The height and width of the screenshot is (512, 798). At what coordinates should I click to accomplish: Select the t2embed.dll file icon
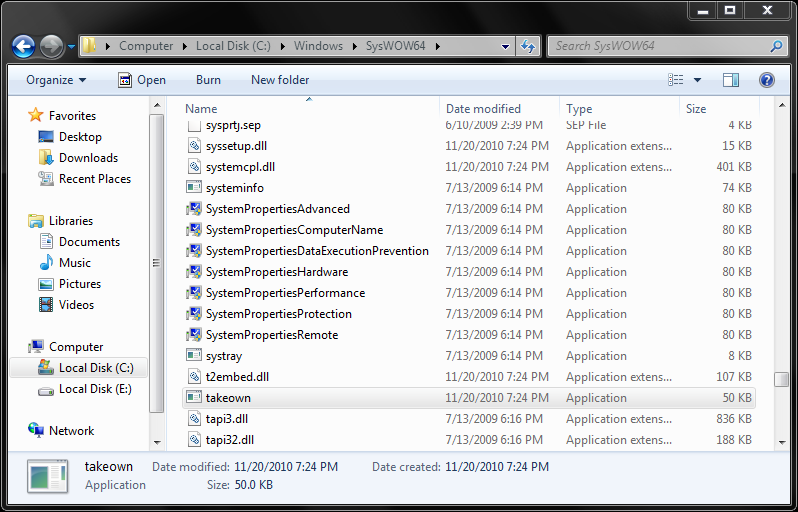[x=194, y=377]
